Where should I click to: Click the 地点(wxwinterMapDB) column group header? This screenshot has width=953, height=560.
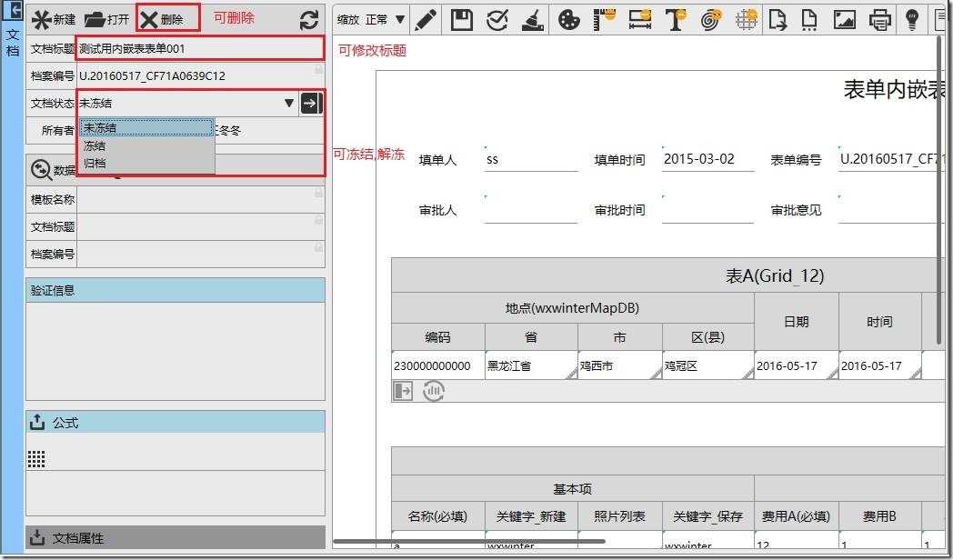[x=573, y=308]
